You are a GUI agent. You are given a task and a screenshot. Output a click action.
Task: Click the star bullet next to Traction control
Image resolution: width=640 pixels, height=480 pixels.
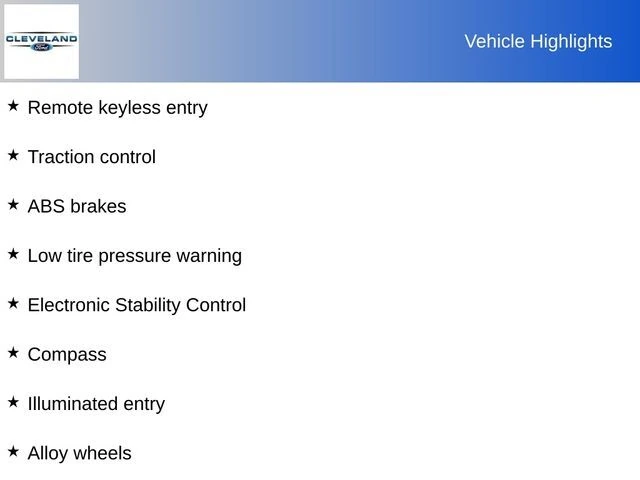click(x=13, y=155)
